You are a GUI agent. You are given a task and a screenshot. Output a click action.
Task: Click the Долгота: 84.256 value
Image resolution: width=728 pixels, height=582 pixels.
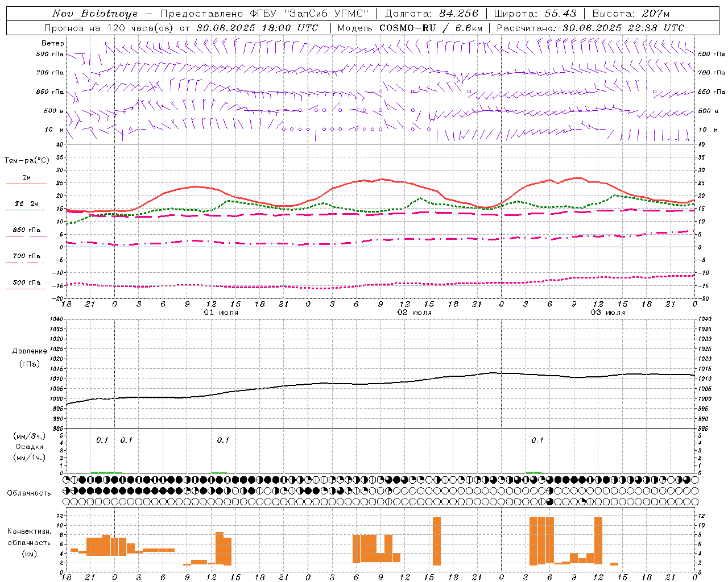[432, 14]
